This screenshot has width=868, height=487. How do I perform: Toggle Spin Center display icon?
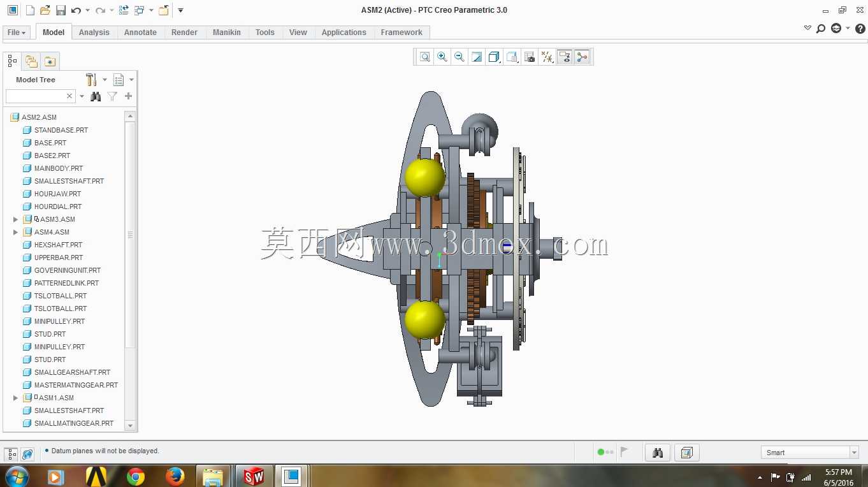[x=581, y=57]
